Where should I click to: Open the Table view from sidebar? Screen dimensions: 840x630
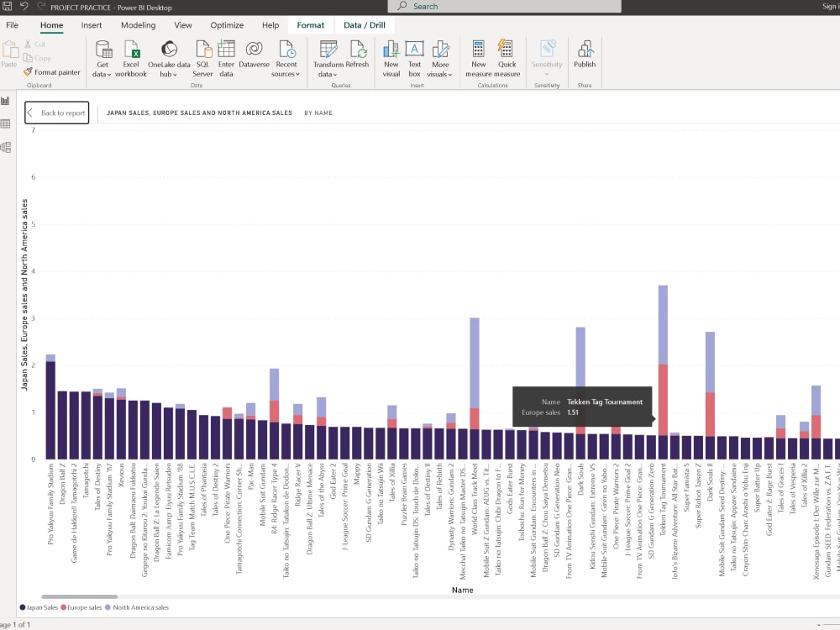[x=8, y=123]
